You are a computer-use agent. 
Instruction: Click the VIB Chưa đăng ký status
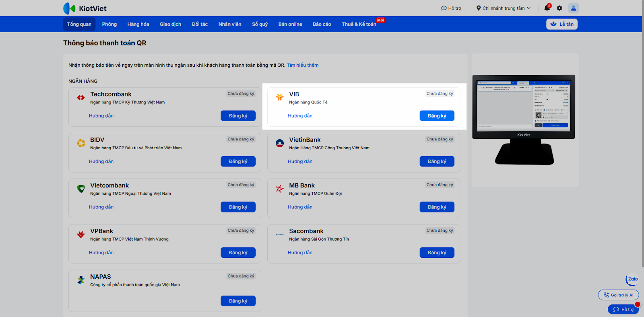click(440, 94)
